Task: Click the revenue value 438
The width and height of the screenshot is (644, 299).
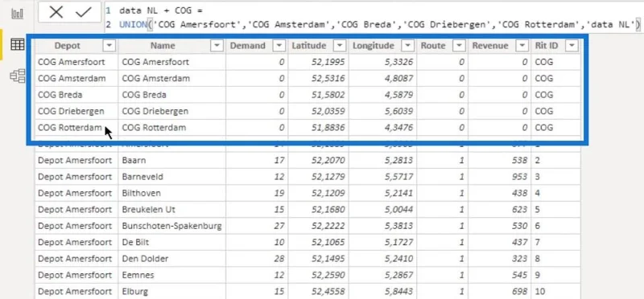Action: click(519, 193)
